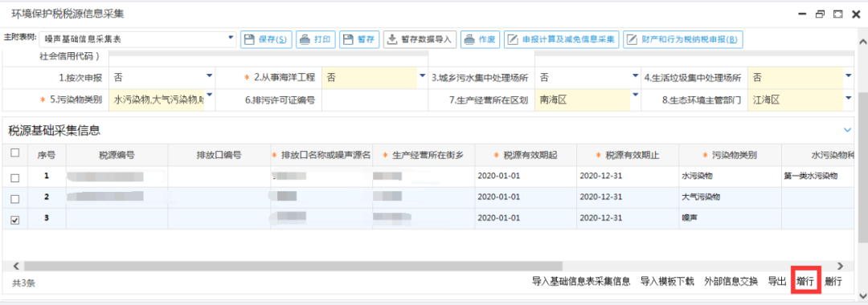The image size is (868, 305).
Task: Click the 6.排污许可证编号 input field
Action: [x=375, y=100]
